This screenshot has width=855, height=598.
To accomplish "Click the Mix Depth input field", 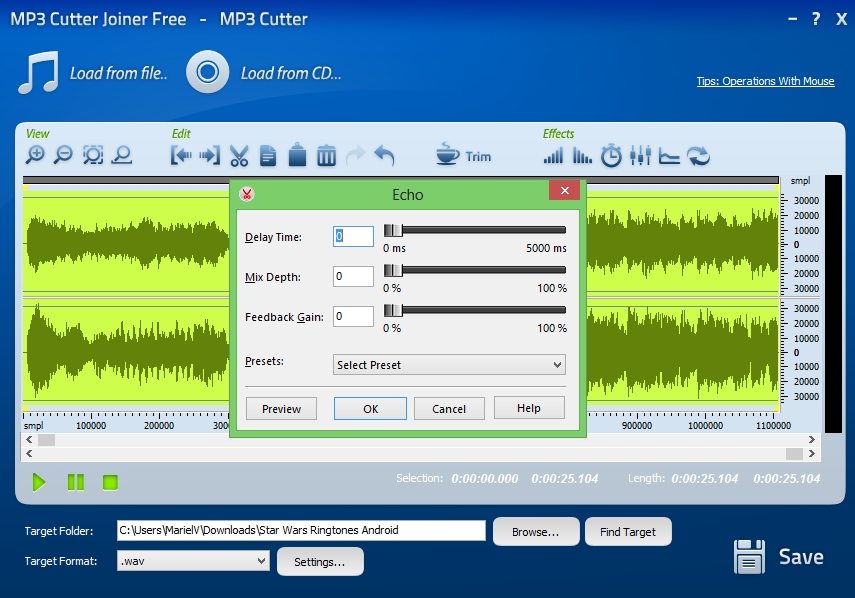I will pyautogui.click(x=353, y=276).
